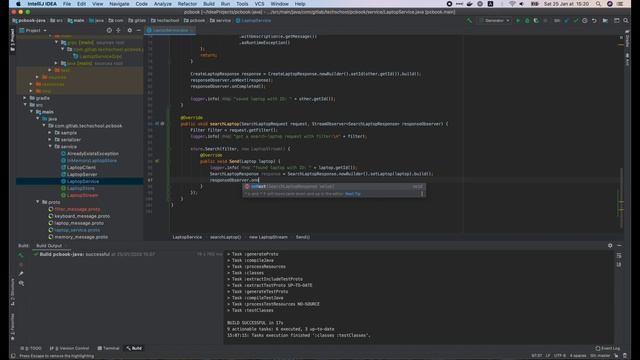This screenshot has height=360, width=640.
Task: Switch to the Build Output tab
Action: 49,246
